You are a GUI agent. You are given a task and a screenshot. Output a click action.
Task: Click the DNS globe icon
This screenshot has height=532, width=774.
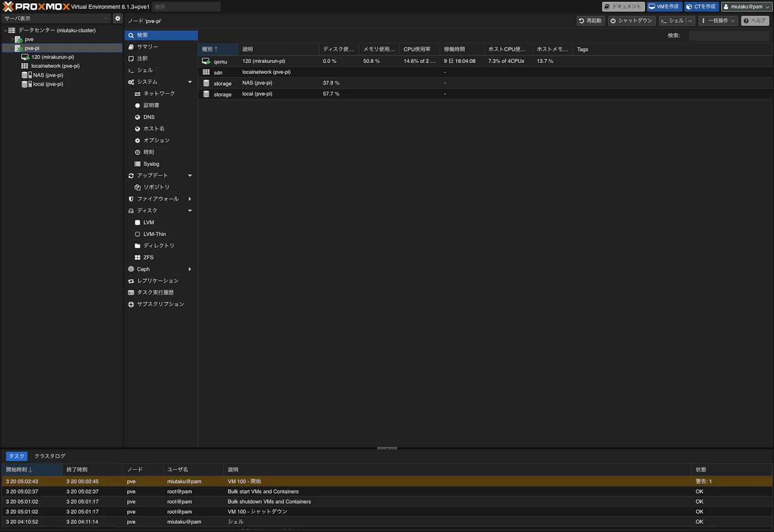[x=138, y=117]
